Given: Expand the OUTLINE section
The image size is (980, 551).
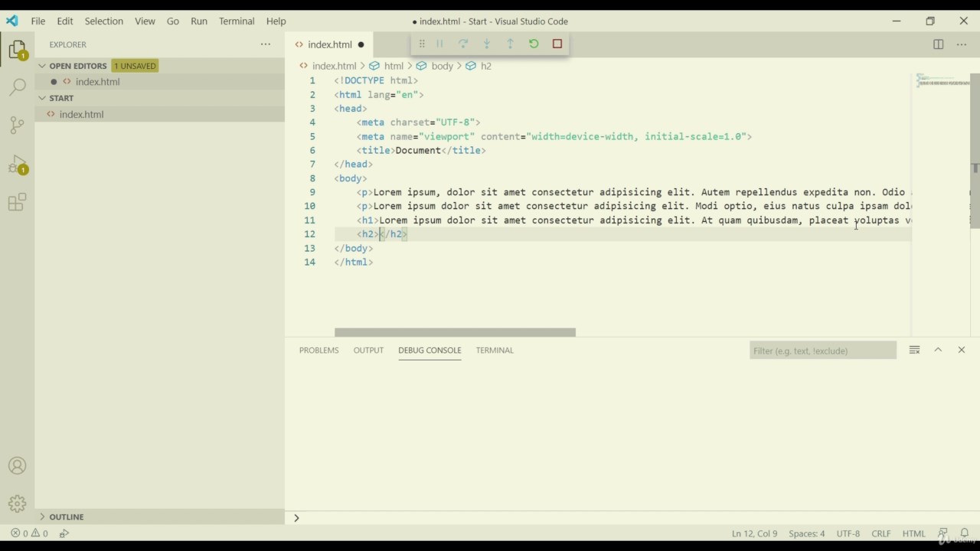Looking at the screenshot, I should (43, 517).
